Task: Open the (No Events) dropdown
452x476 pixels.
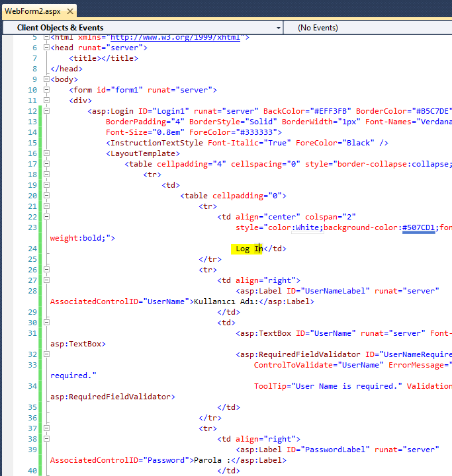Action: coord(368,28)
